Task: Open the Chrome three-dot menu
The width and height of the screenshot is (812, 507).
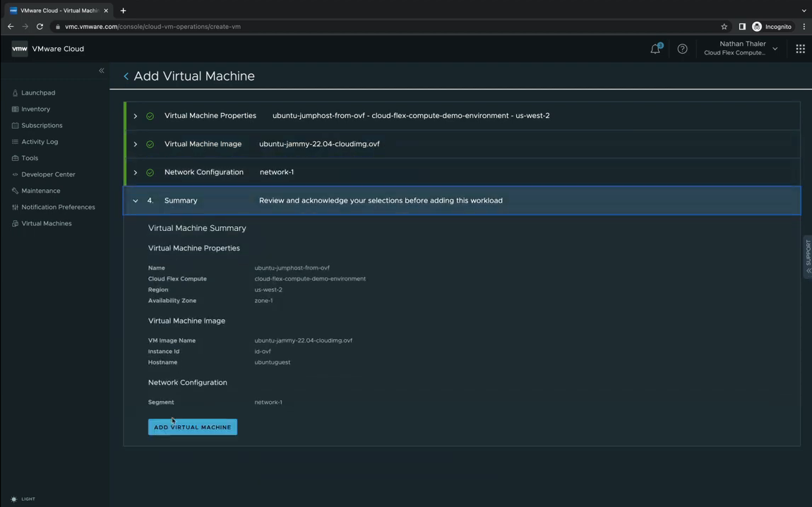Action: (804, 26)
